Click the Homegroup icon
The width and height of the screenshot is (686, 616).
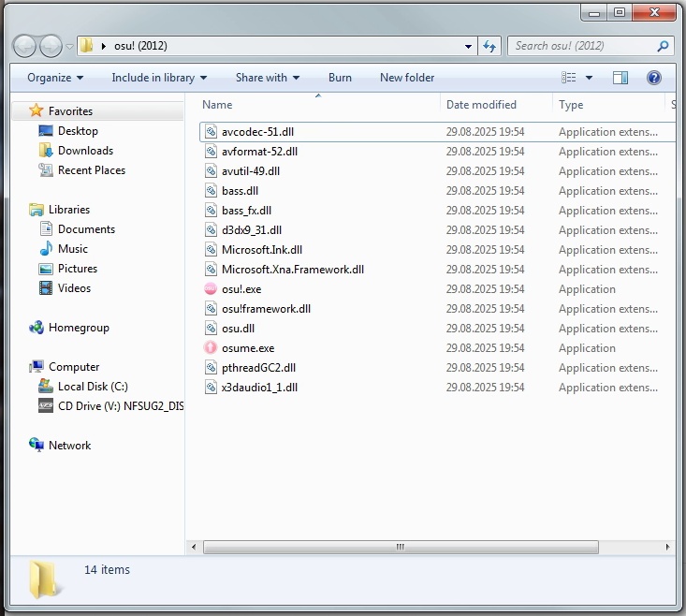[x=36, y=328]
